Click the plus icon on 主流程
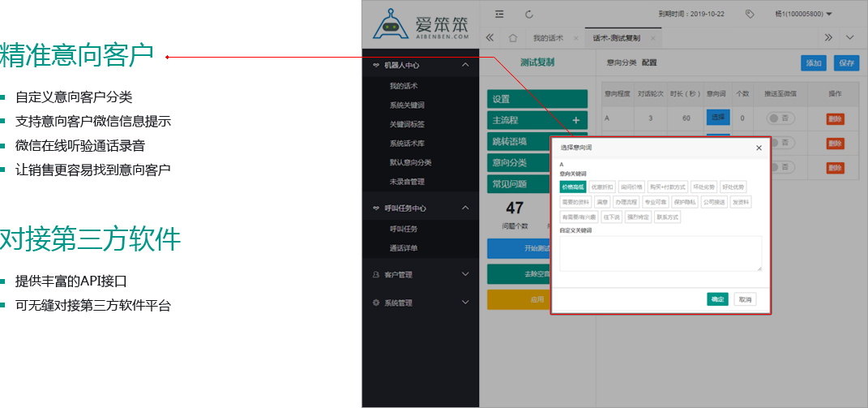The image size is (868, 408). point(575,120)
